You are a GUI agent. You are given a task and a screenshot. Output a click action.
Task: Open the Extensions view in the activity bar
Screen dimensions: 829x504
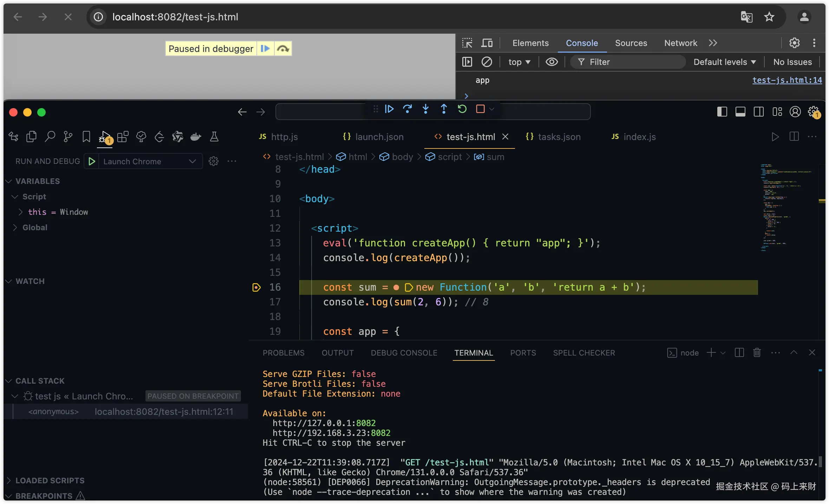[x=123, y=137]
